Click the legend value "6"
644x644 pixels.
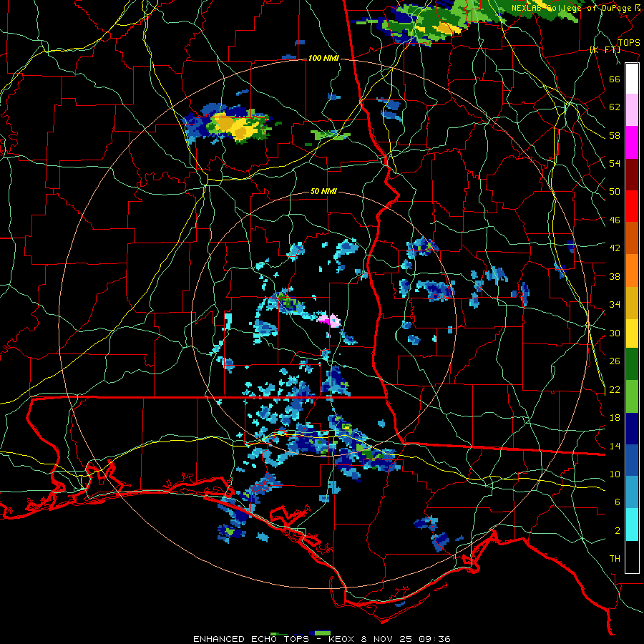click(617, 502)
